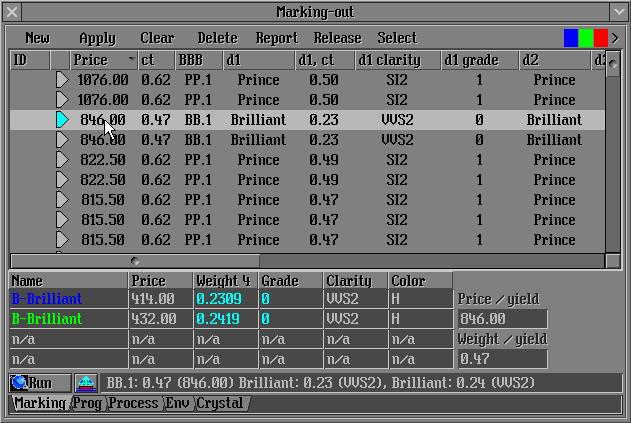The image size is (631, 423).
Task: Click the Weight column header in lower table
Action: click(224, 281)
